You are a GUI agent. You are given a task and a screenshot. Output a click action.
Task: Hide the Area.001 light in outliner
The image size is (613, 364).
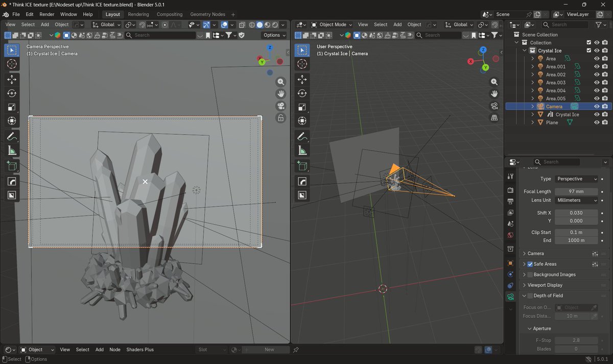click(597, 66)
